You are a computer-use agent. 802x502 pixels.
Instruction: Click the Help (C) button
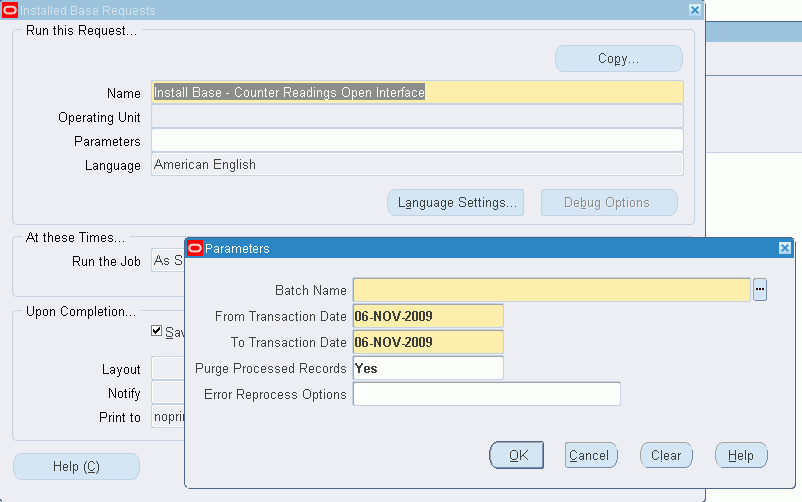click(x=76, y=466)
